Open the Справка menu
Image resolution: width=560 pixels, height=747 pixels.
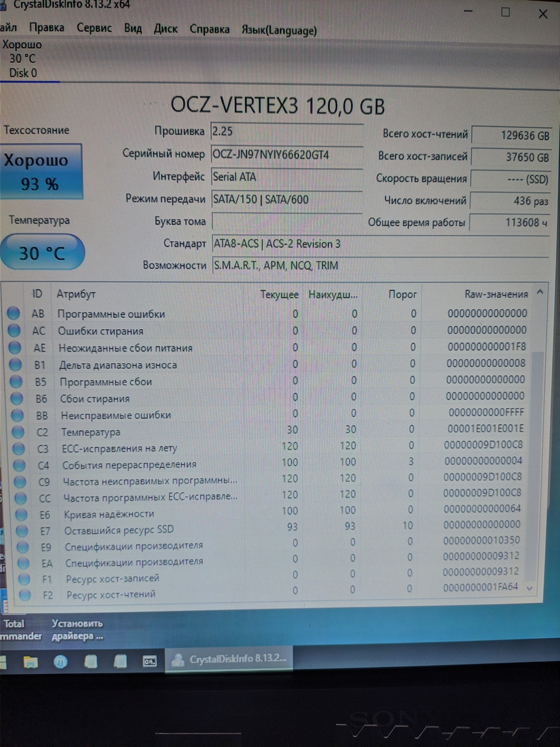tap(210, 29)
